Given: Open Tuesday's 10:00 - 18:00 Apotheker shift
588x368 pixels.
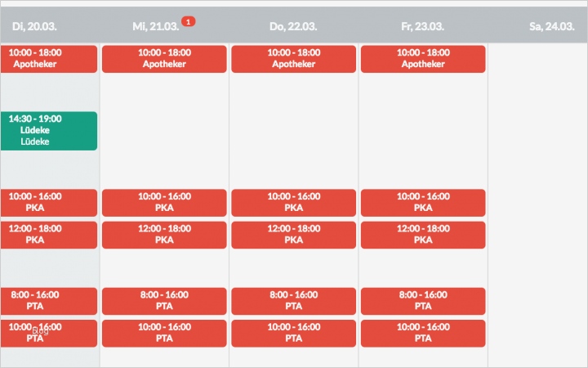Looking at the screenshot, I should [x=48, y=59].
